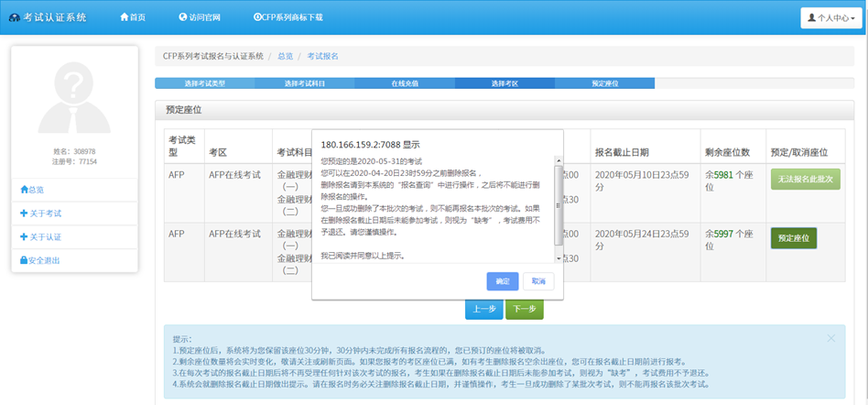The image size is (868, 405).
Task: Click the 余5997个座位 cell
Action: [x=732, y=252]
